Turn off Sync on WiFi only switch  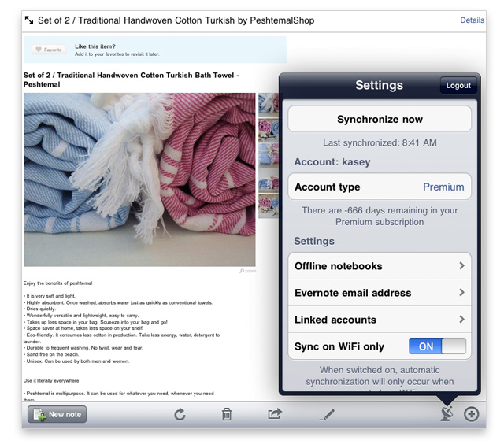[437, 346]
